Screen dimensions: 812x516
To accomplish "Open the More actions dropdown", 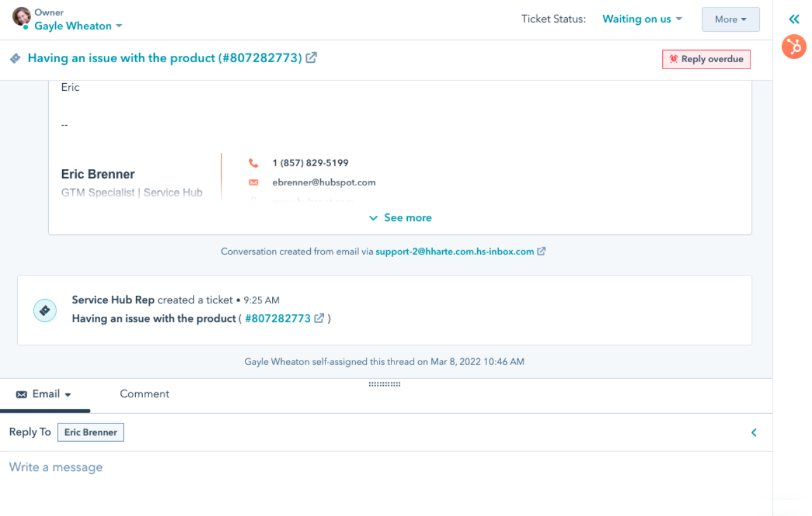I will (731, 19).
